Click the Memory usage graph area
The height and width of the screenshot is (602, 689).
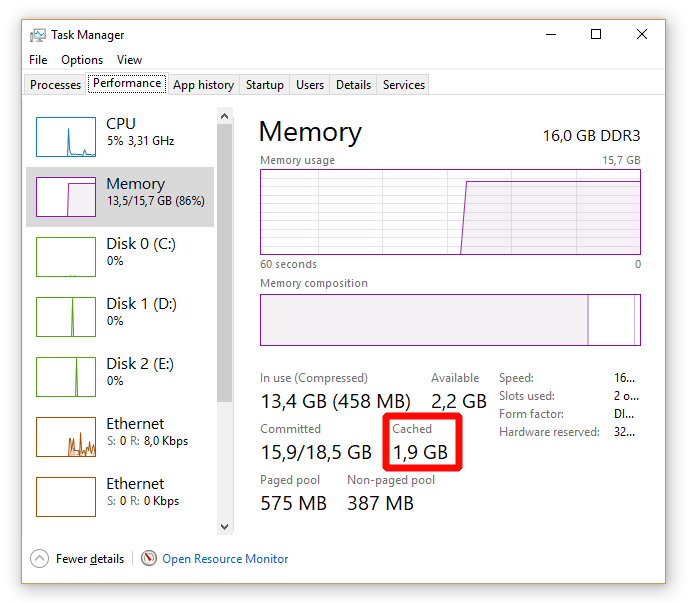[x=450, y=212]
